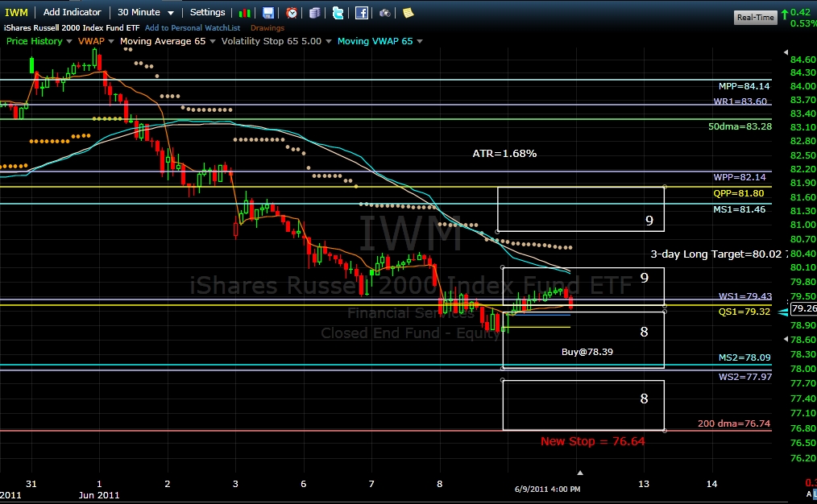Click the IWM ticker symbol
This screenshot has height=504, width=817.
pos(16,13)
